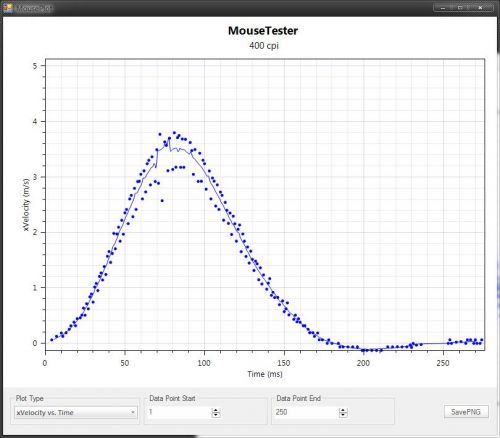Open the Plot Type dropdown

pyautogui.click(x=76, y=413)
